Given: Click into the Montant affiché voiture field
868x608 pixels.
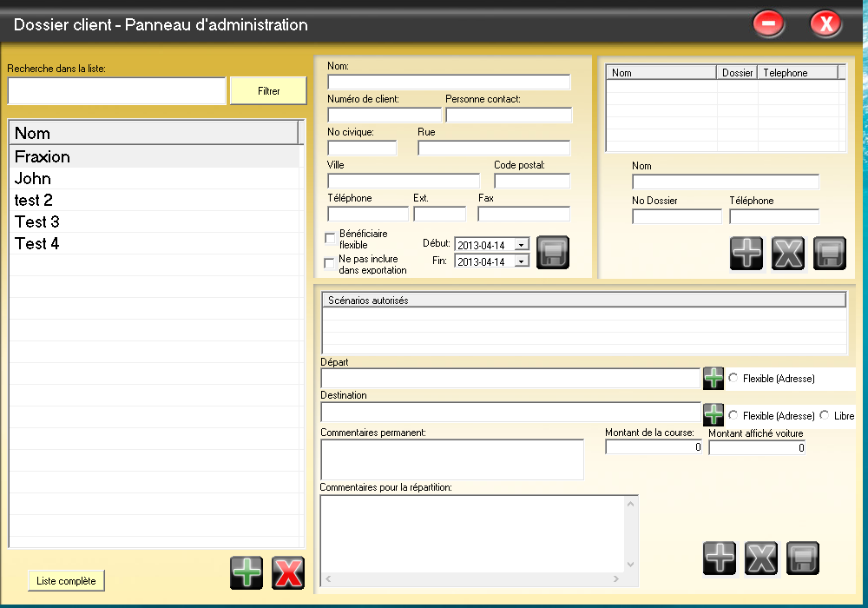Looking at the screenshot, I should (x=757, y=447).
